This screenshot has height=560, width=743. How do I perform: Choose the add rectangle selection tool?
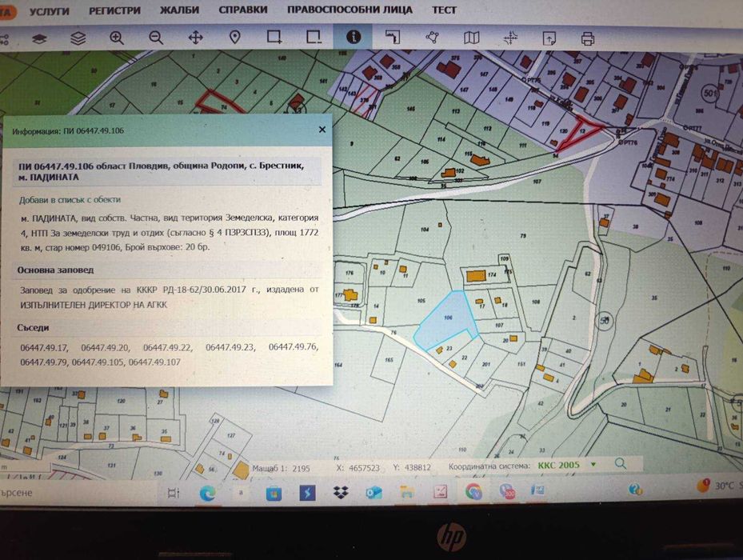(274, 37)
